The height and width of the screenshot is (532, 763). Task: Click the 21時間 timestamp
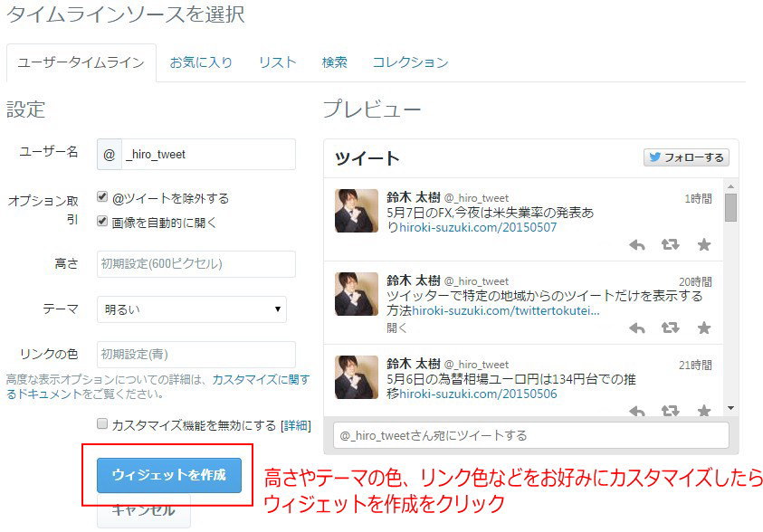(695, 365)
